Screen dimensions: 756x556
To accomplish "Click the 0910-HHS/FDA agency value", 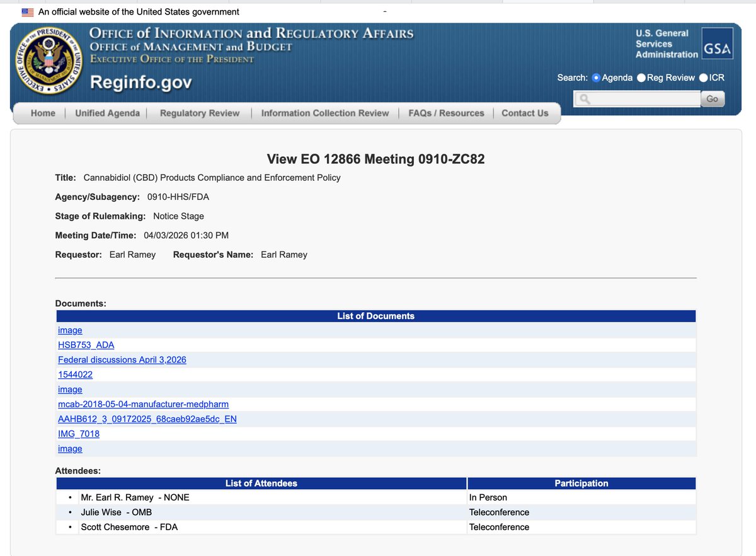I will (x=178, y=197).
